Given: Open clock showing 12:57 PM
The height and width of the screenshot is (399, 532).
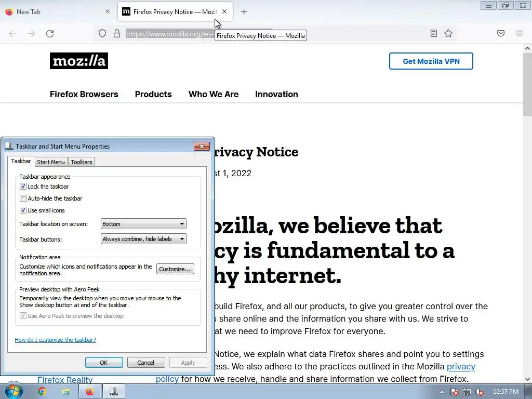Looking at the screenshot, I should click(506, 392).
